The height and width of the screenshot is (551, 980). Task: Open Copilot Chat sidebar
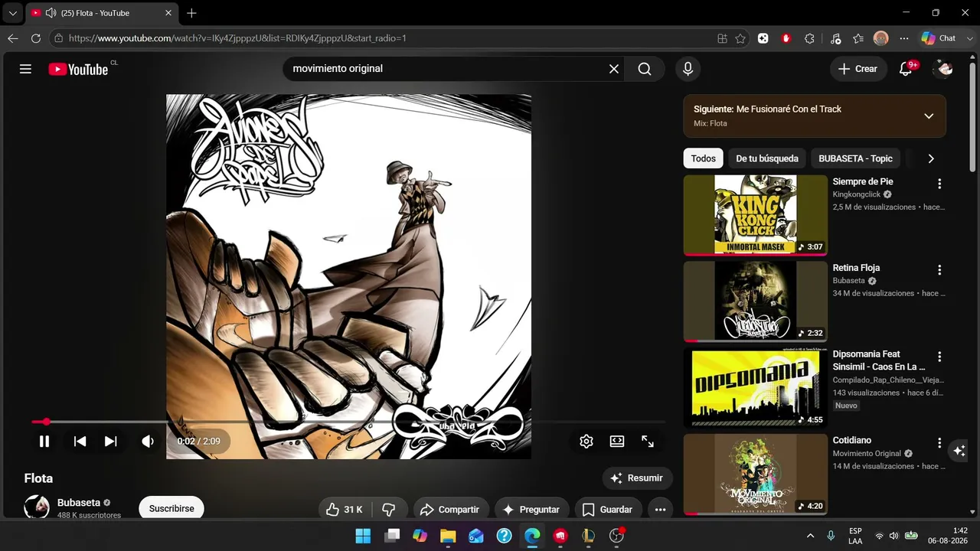939,38
